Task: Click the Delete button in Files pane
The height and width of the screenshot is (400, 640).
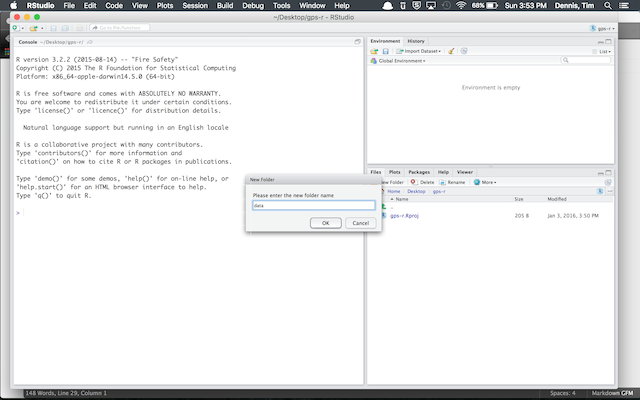Action: [422, 182]
